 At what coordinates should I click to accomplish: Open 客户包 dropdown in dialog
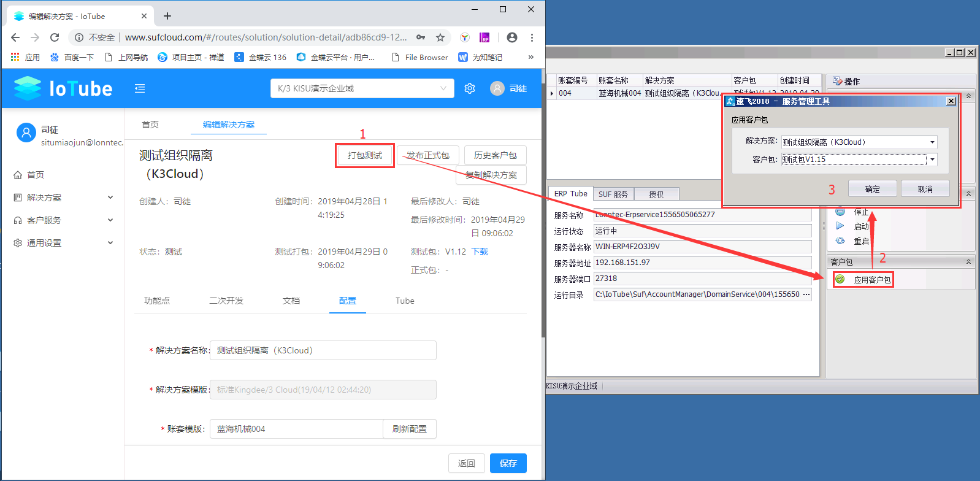point(932,160)
